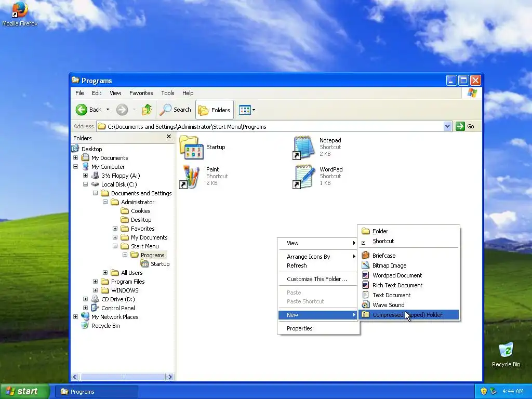Click Refresh in the context menu
Image resolution: width=532 pixels, height=399 pixels.
click(x=318, y=265)
